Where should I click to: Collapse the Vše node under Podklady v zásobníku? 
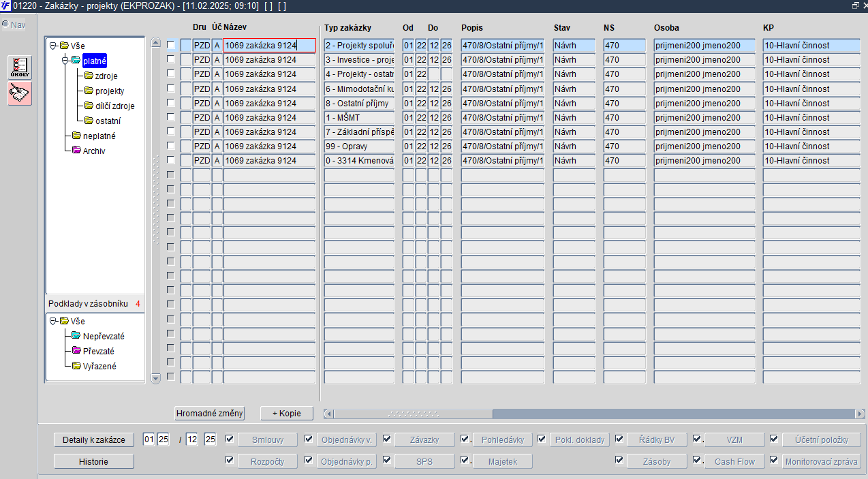pyautogui.click(x=53, y=321)
